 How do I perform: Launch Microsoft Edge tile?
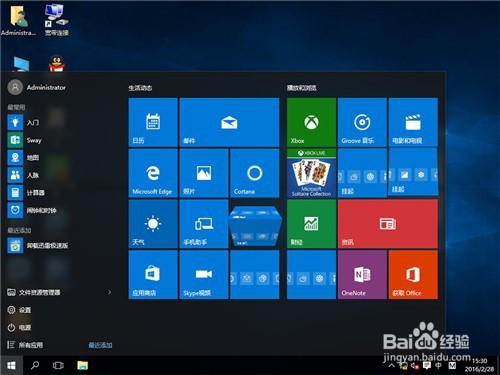pyautogui.click(x=153, y=173)
